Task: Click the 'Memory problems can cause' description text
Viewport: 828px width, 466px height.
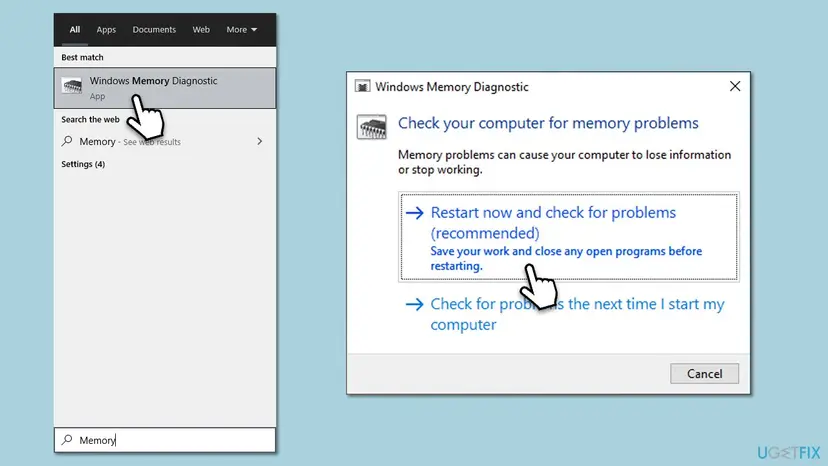Action: pyautogui.click(x=564, y=162)
